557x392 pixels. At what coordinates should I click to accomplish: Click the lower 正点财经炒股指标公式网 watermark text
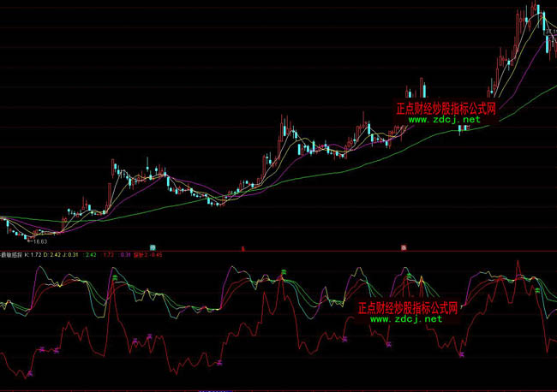pyautogui.click(x=408, y=307)
